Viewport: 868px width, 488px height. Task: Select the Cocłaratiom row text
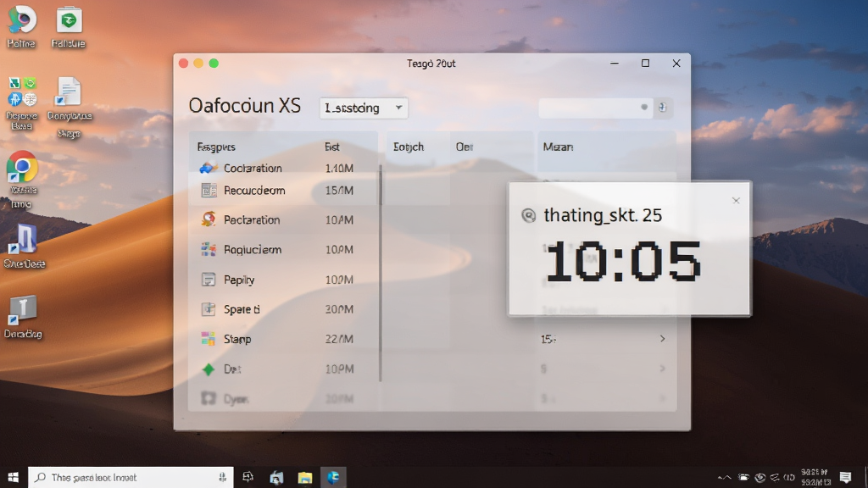253,168
